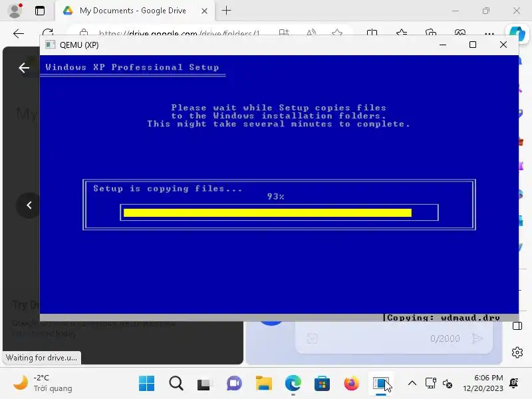Launch Firefox from the taskbar

click(351, 384)
